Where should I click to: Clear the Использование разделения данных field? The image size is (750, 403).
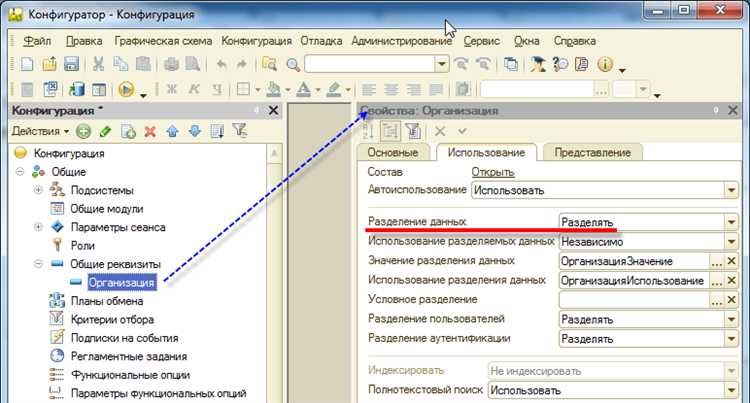click(731, 281)
